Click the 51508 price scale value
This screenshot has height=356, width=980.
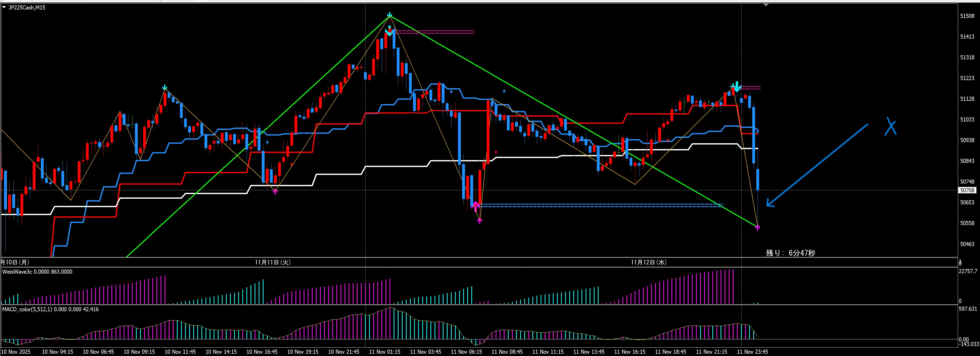click(967, 16)
